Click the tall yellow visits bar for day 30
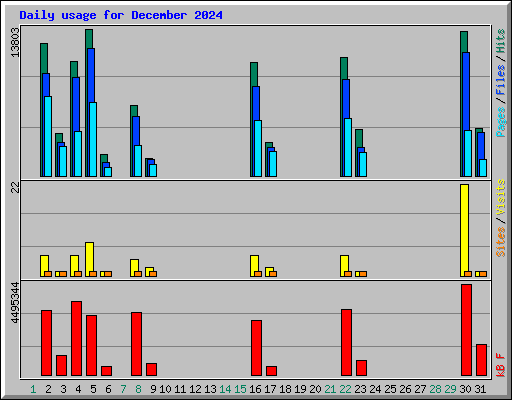Image resolution: width=512 pixels, height=400 pixels. 464,230
